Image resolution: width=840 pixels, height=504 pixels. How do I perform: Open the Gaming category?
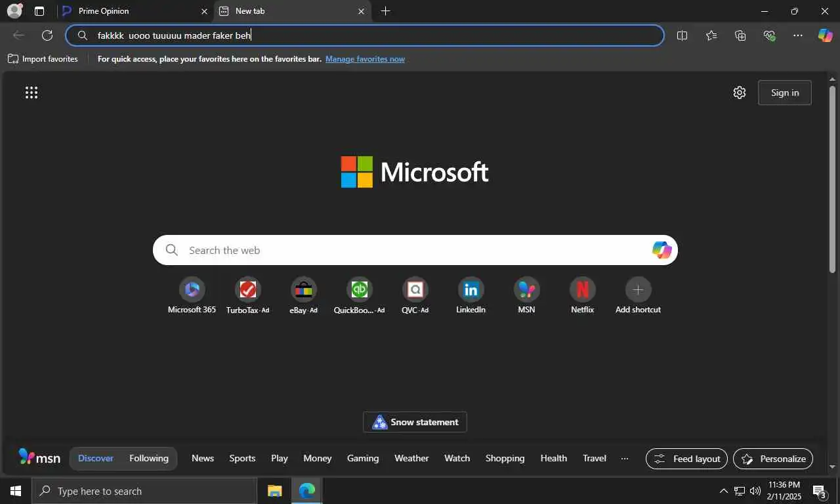pyautogui.click(x=363, y=458)
